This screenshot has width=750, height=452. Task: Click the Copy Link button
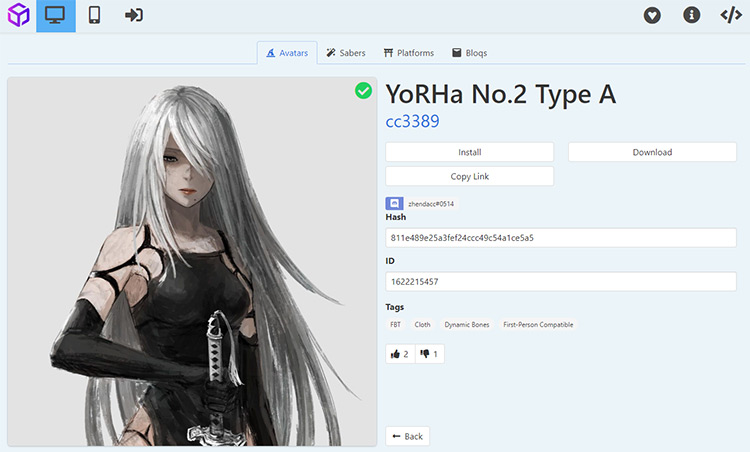pos(470,176)
